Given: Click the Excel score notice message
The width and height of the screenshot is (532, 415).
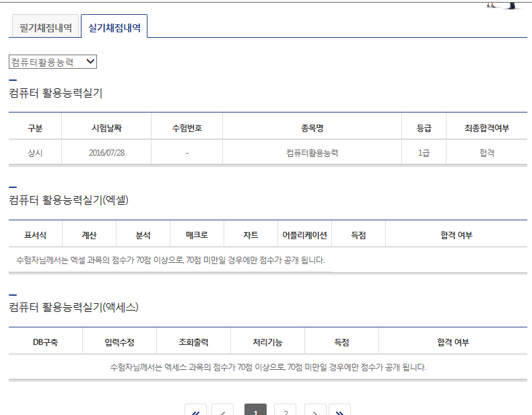Looking at the screenshot, I should [170, 260].
